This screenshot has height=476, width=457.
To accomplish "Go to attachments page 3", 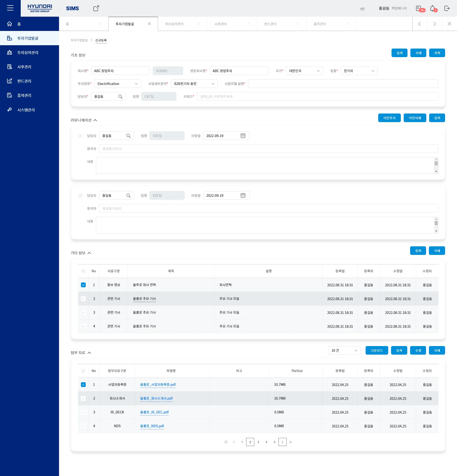I will coord(258,442).
